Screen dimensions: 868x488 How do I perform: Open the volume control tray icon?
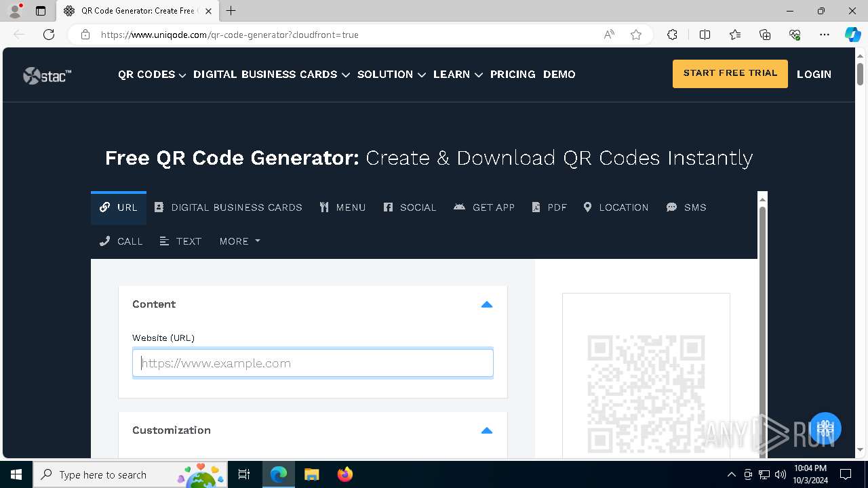tap(781, 474)
